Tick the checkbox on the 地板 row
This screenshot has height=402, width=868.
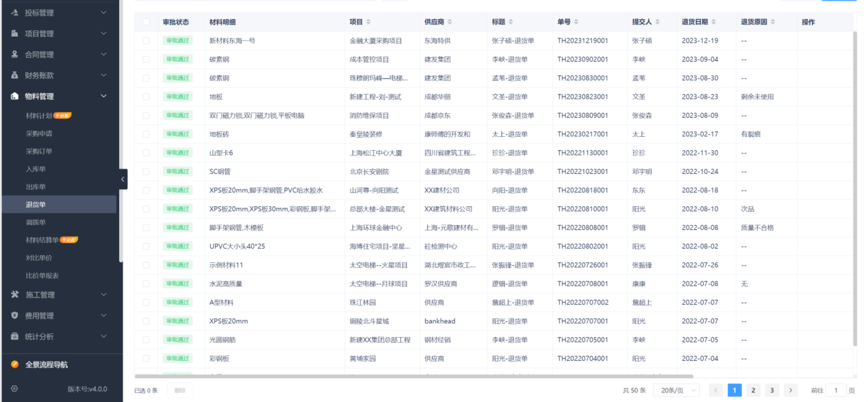click(144, 96)
